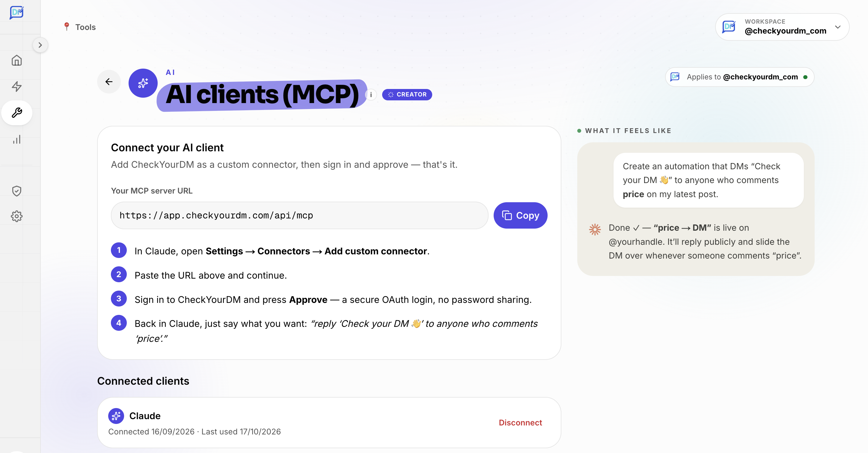Click the CheckYourDM logo in sidebar

tap(16, 13)
